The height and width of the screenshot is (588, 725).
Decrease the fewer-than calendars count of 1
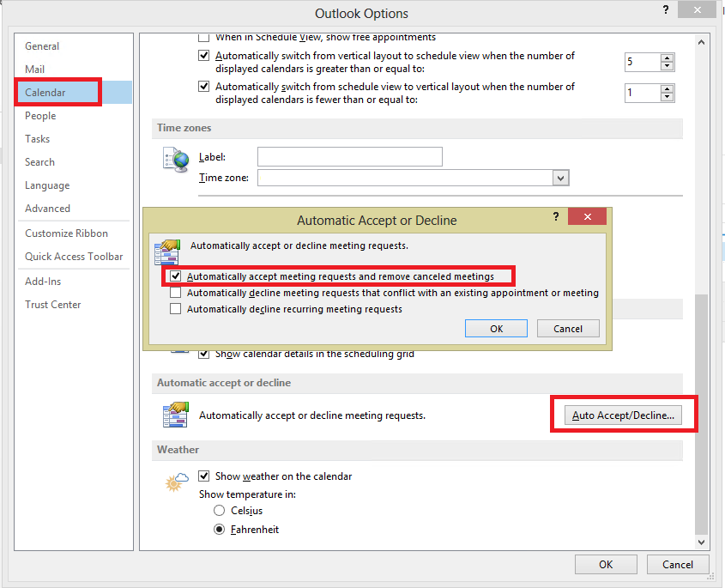tap(667, 97)
